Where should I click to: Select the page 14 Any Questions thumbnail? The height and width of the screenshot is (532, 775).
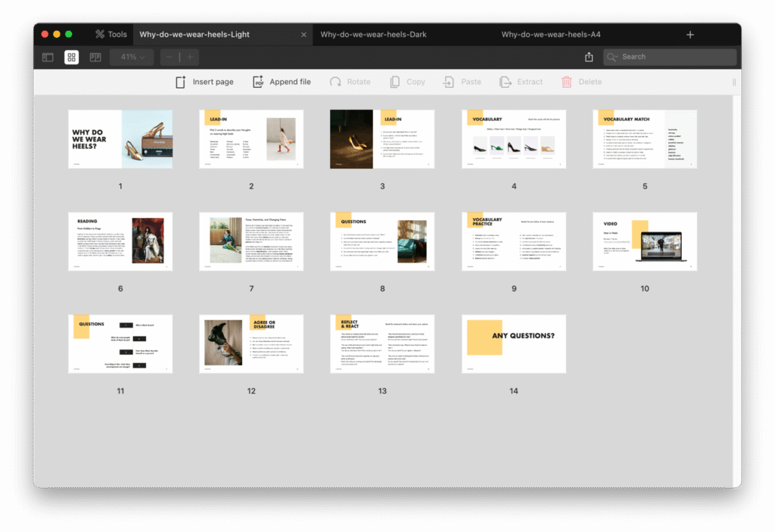pos(514,344)
